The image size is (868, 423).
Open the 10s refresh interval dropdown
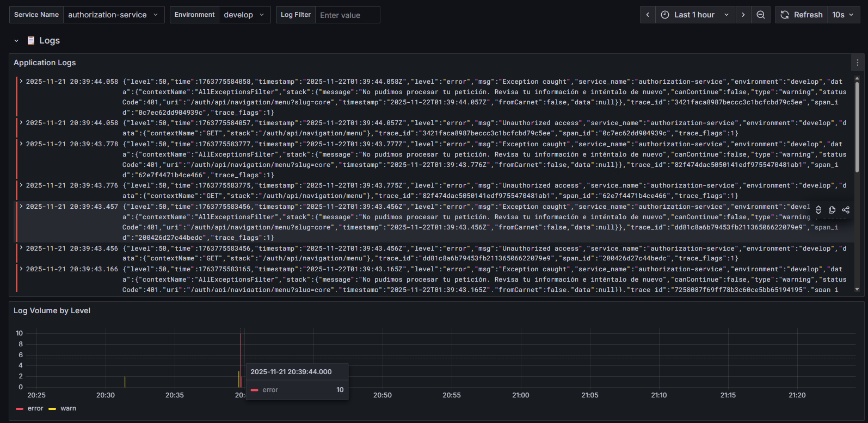(844, 15)
